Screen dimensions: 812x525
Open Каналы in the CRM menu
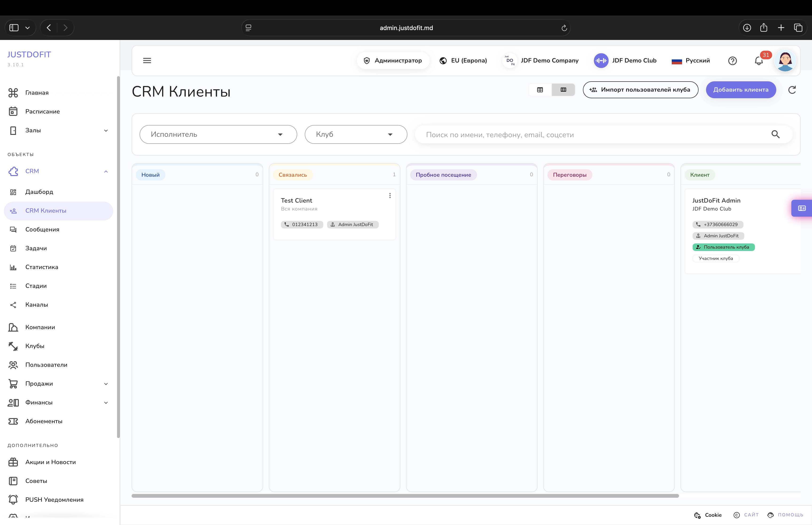pos(58,305)
